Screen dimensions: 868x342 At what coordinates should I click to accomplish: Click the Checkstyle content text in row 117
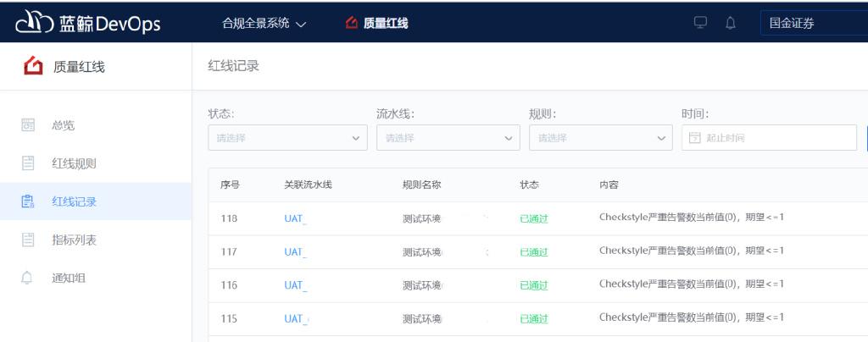point(692,251)
